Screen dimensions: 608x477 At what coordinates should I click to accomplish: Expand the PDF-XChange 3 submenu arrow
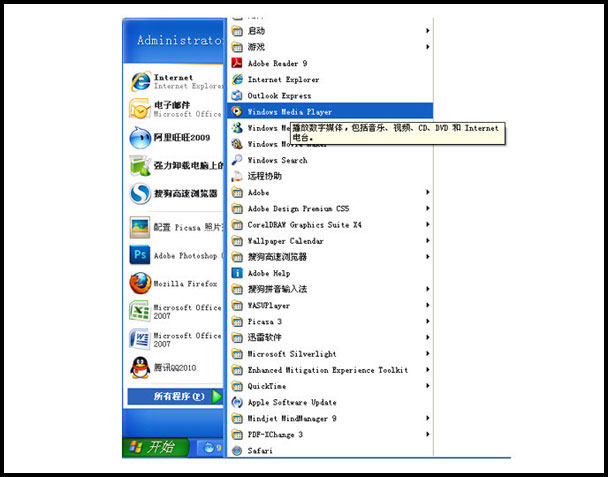pos(427,434)
